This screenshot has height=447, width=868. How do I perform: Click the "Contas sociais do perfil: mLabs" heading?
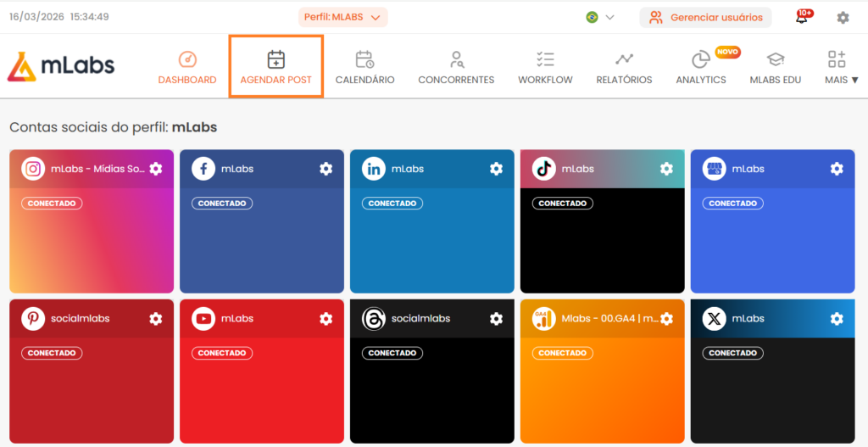(113, 127)
